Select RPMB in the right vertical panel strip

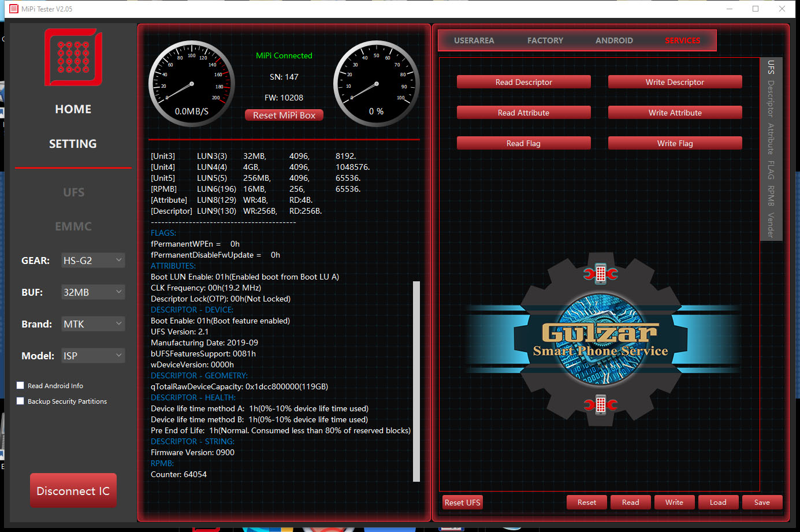(x=771, y=196)
